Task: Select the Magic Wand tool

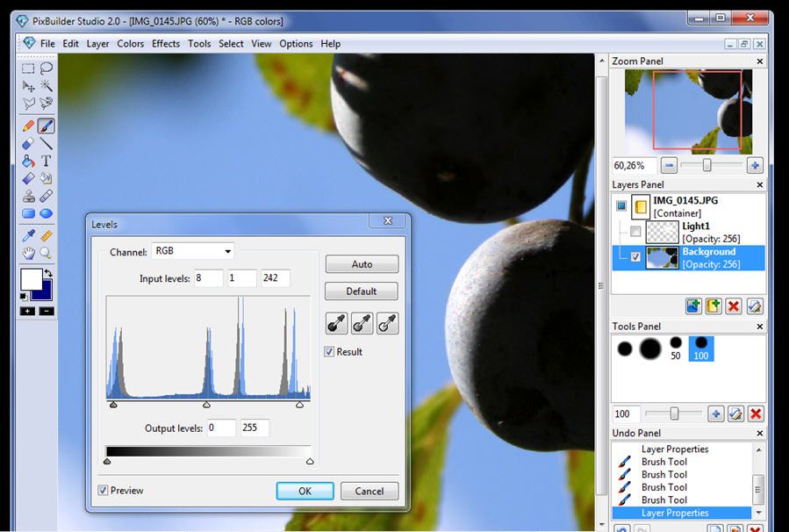Action: [x=46, y=86]
